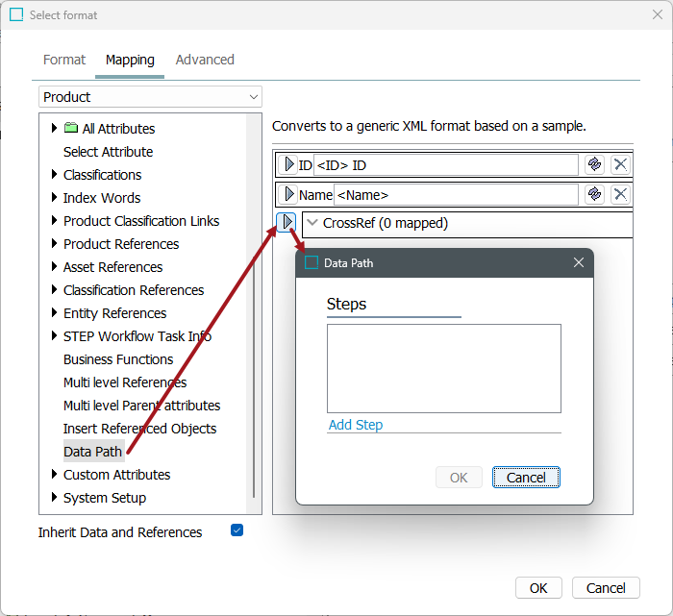Open transformation icon on the Name row
The image size is (673, 616).
coord(594,194)
